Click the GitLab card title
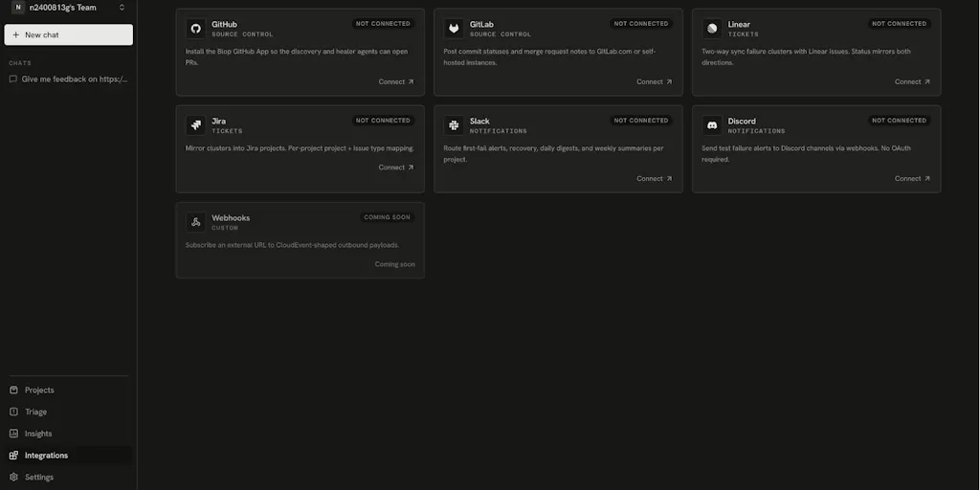980x490 pixels. (x=481, y=24)
